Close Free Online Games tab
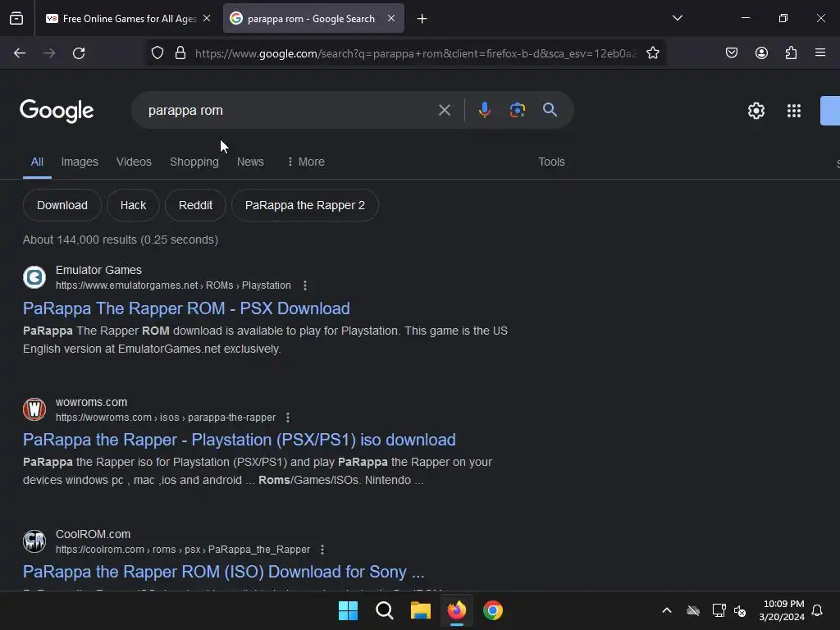This screenshot has height=630, width=840. 207,19
